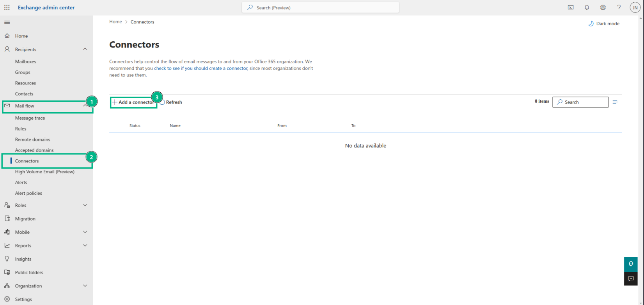Click the teal help support widget

631,264
